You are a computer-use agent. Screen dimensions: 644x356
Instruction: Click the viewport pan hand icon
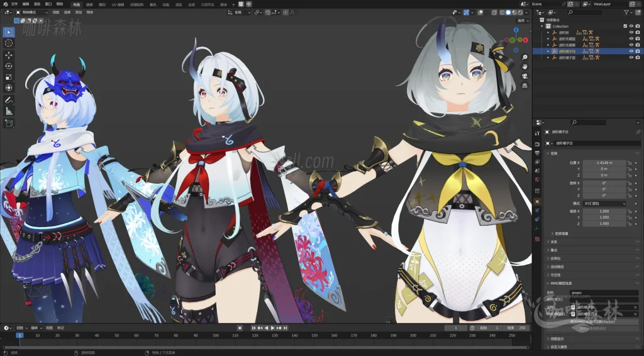525,67
